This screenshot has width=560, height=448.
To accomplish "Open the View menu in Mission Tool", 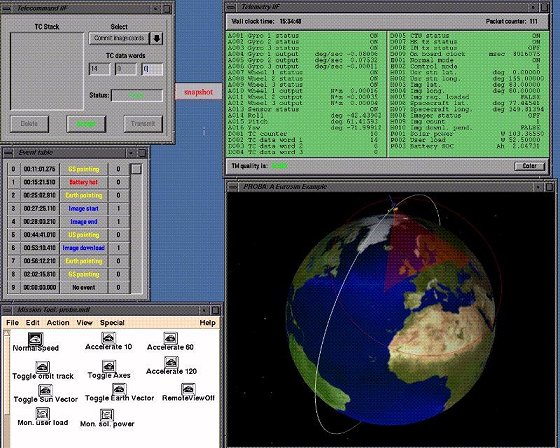I will pos(85,323).
